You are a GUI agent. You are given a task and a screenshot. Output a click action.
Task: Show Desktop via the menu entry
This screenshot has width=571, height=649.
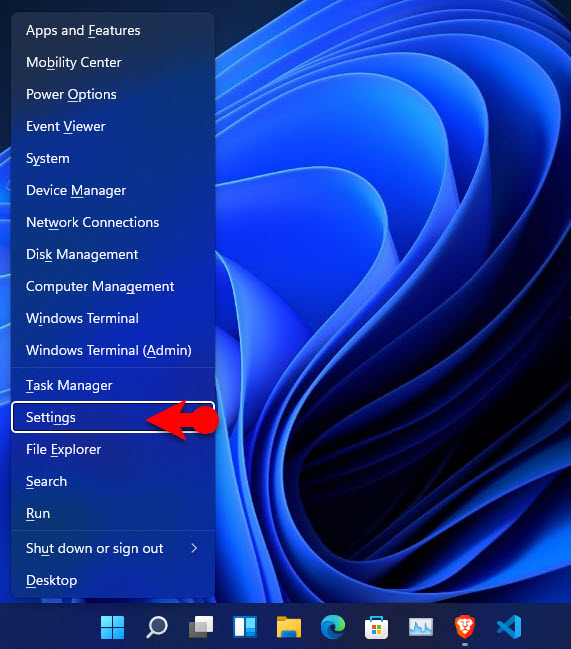pyautogui.click(x=113, y=580)
